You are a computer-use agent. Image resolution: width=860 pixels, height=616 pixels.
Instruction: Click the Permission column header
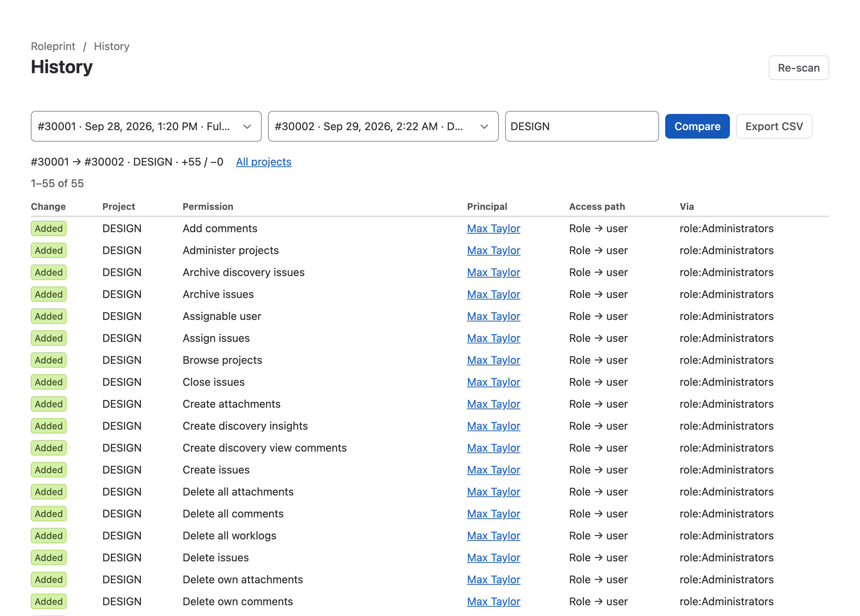pyautogui.click(x=208, y=206)
